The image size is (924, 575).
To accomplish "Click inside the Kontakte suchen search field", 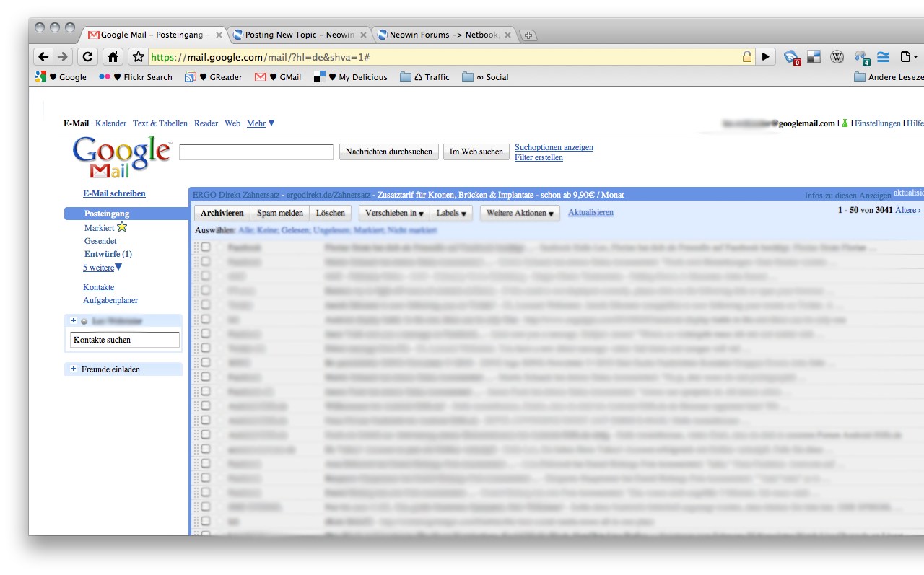I will click(124, 339).
